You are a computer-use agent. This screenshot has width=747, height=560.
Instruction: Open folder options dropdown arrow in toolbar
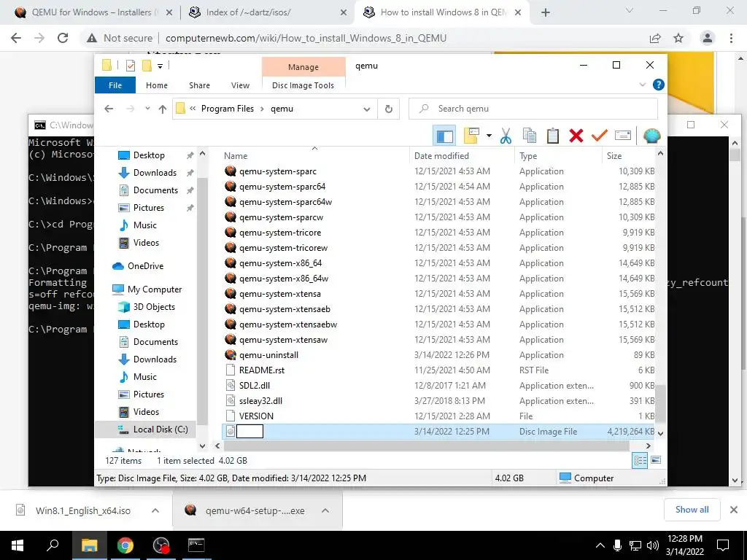click(x=489, y=136)
